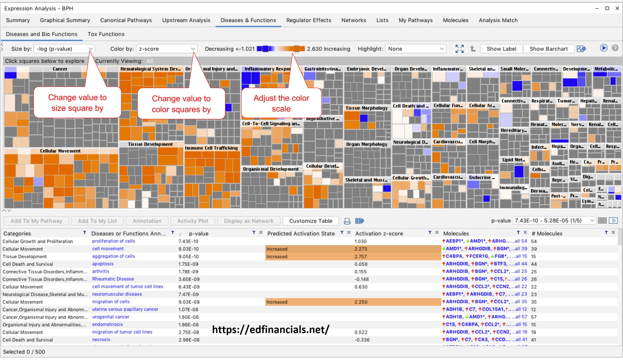The height and width of the screenshot is (364, 623).
Task: Click the expand-to-full-view arrows icon
Action: tap(459, 49)
